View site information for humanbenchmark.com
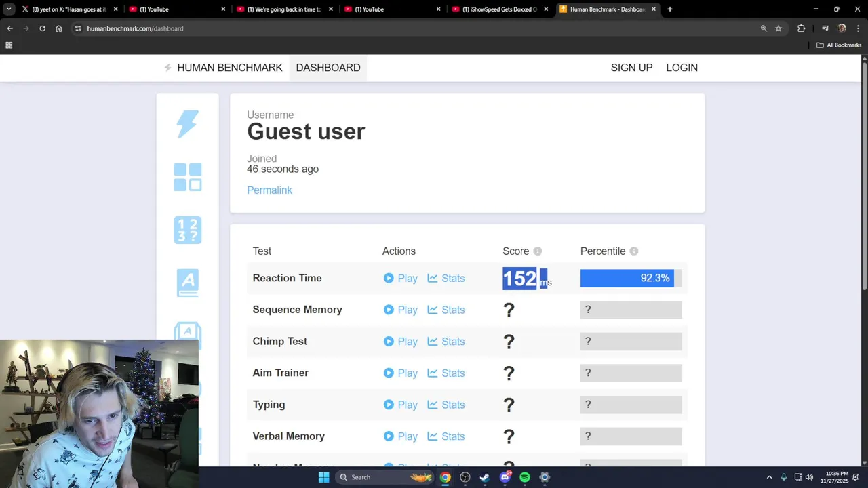The image size is (868, 488). tap(78, 28)
